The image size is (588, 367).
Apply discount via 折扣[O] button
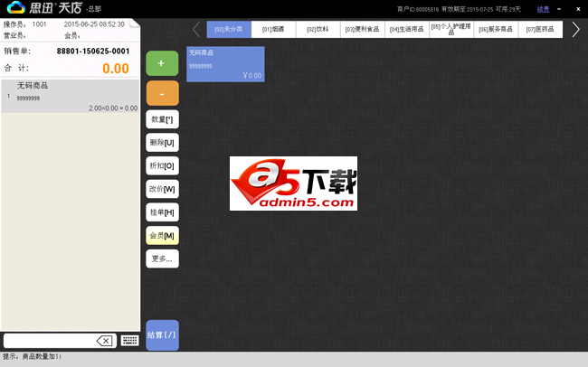(x=162, y=166)
